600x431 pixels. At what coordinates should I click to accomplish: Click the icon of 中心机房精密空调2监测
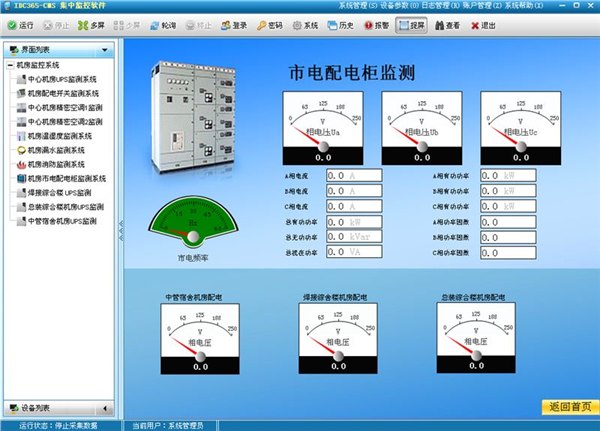coord(21,122)
